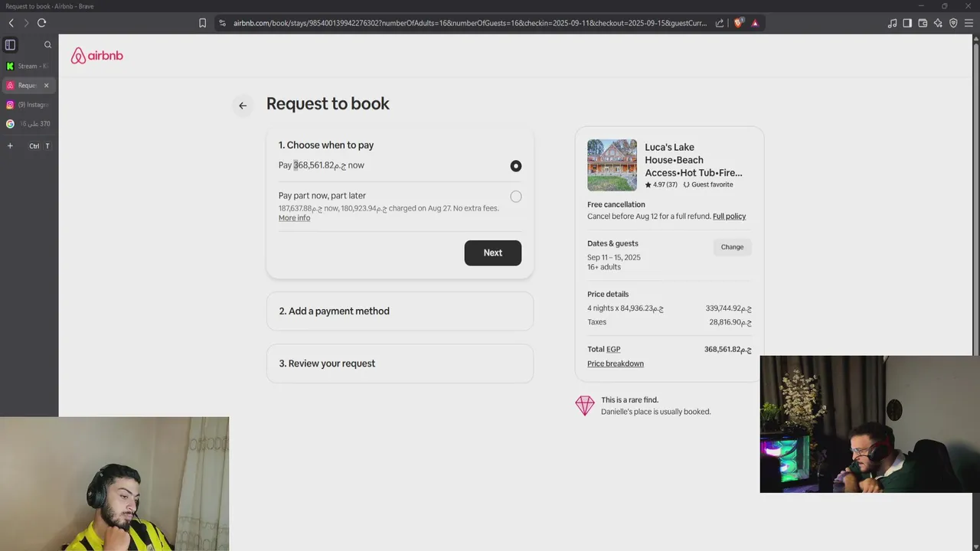Image resolution: width=980 pixels, height=551 pixels.
Task: Switch to the Instagram tab
Action: (x=28, y=105)
